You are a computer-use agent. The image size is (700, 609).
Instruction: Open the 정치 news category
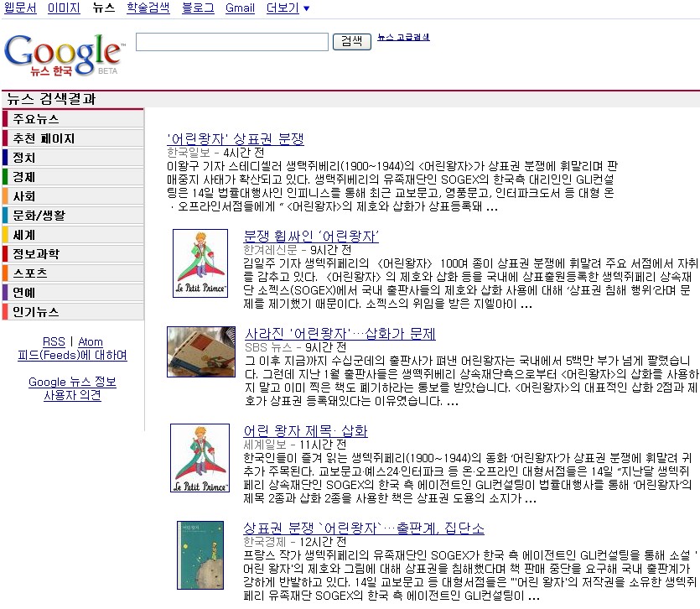[x=73, y=158]
